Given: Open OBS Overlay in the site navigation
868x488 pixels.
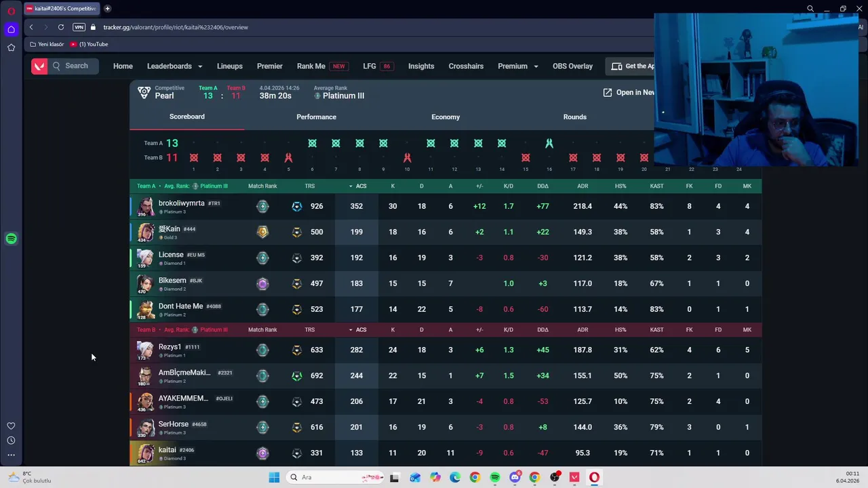Looking at the screenshot, I should point(572,66).
